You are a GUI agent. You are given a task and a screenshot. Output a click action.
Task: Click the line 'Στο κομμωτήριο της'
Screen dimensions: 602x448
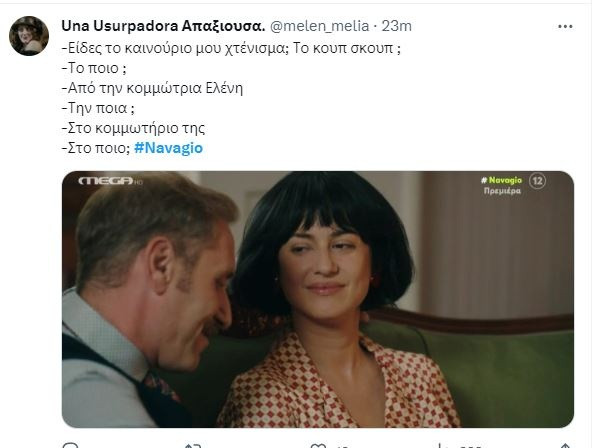click(x=133, y=128)
